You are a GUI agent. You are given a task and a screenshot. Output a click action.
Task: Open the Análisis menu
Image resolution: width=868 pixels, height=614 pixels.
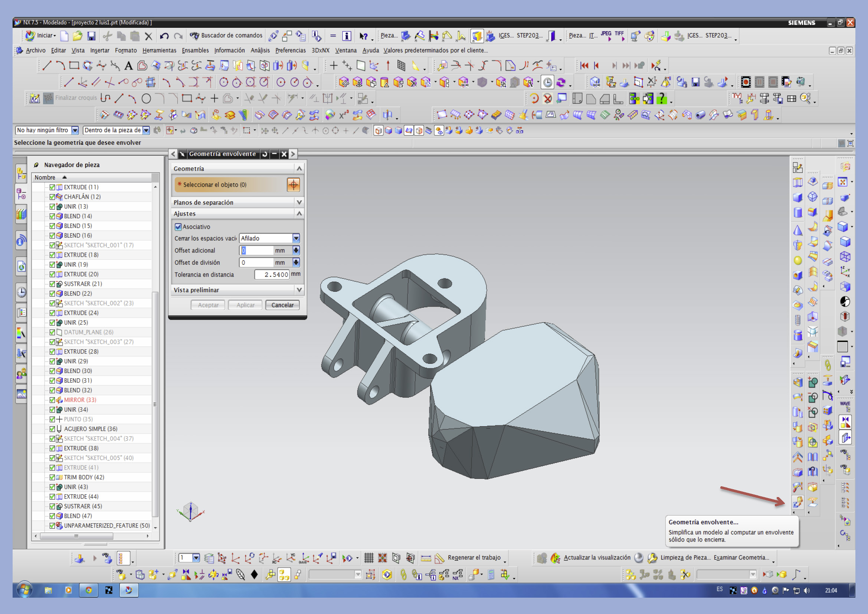tap(260, 50)
